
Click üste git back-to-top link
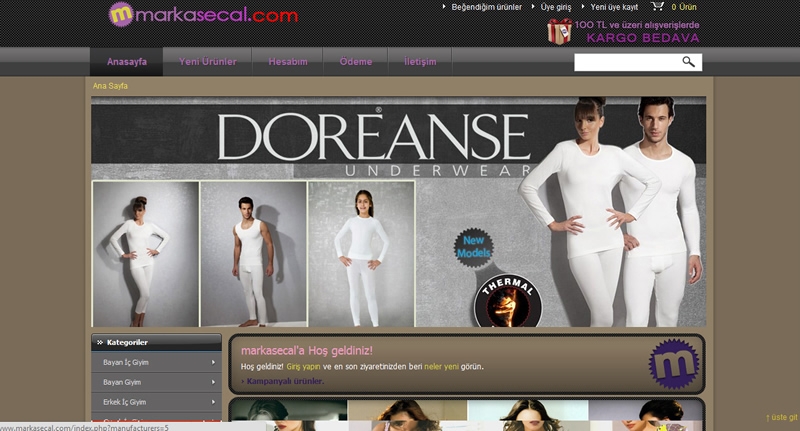(x=782, y=417)
